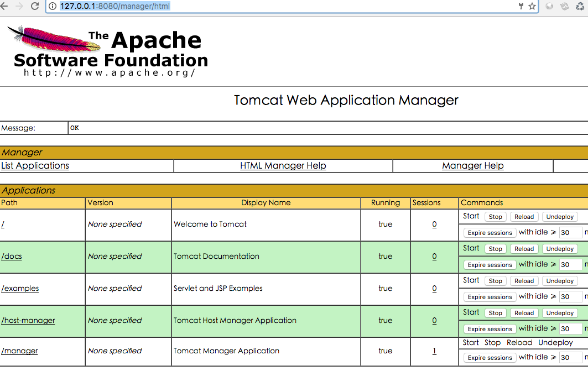Stop the Tomcat Documentation application
This screenshot has height=371, width=588.
496,249
